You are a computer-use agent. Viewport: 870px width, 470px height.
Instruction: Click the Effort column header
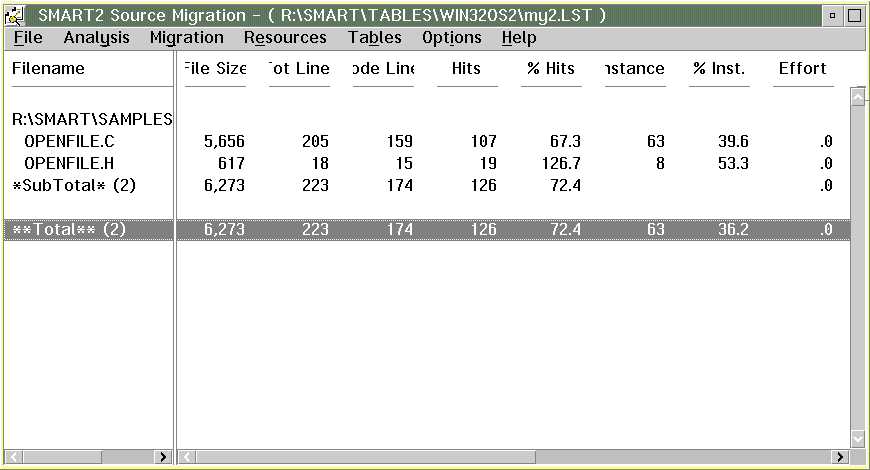pos(802,69)
